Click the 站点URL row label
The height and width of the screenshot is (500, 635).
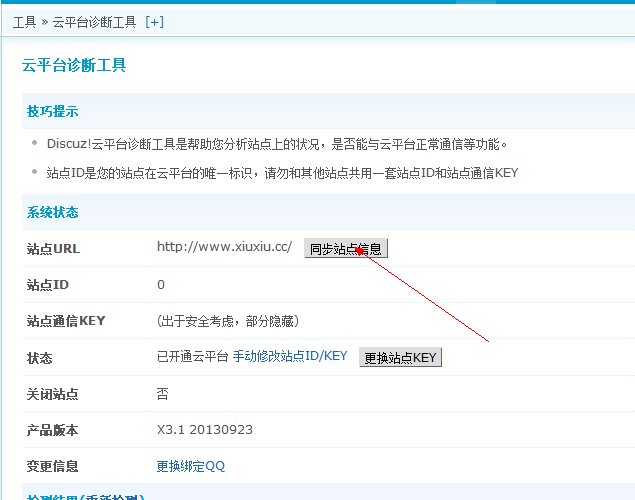point(53,249)
